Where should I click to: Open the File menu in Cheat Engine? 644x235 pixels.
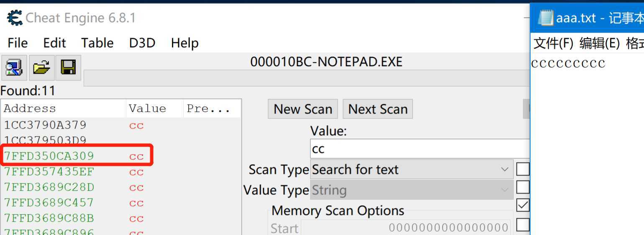coord(18,43)
